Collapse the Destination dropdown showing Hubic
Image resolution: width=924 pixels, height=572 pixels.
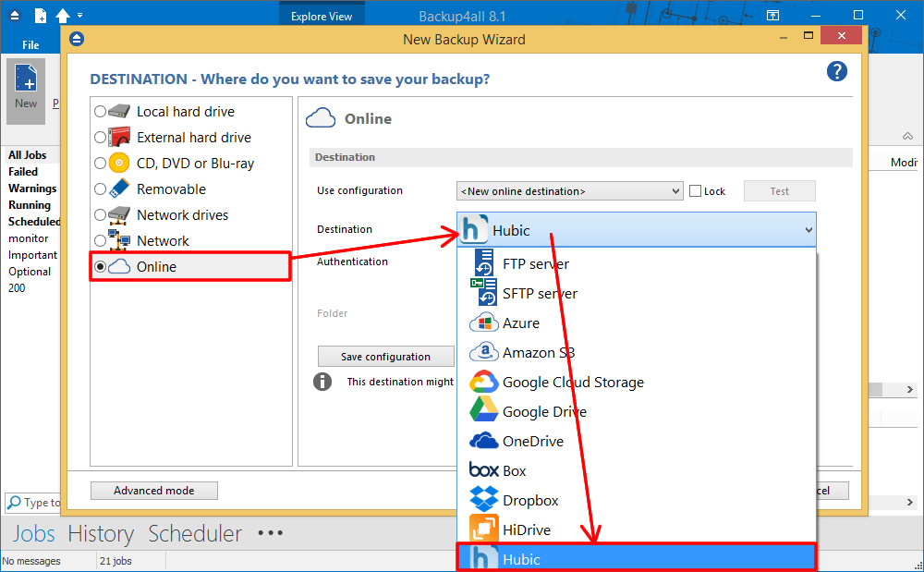point(808,230)
